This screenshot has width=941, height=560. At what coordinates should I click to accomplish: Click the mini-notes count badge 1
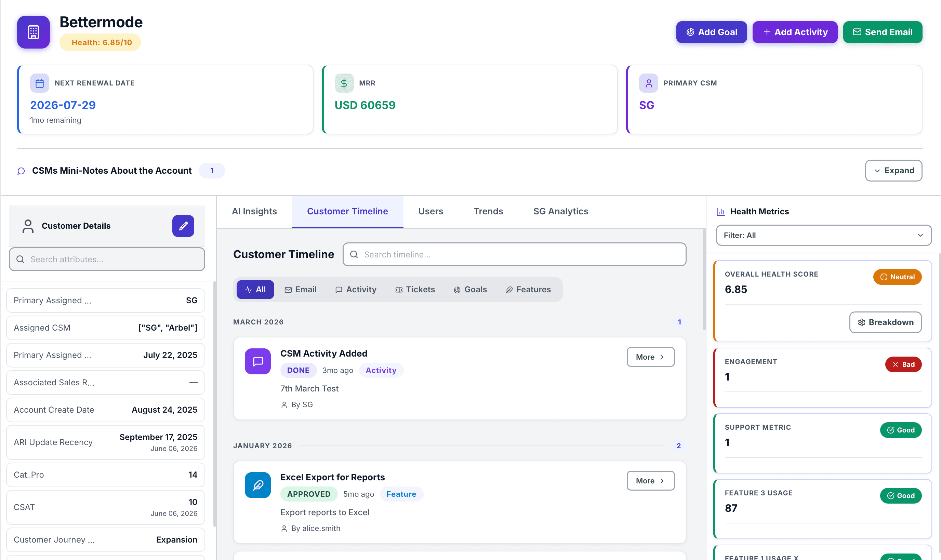(212, 171)
